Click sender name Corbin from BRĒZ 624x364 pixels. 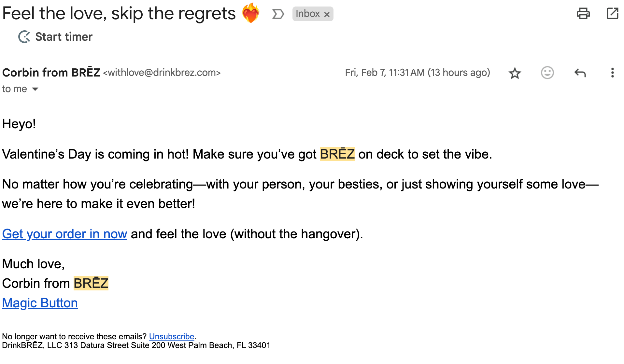[x=51, y=72]
